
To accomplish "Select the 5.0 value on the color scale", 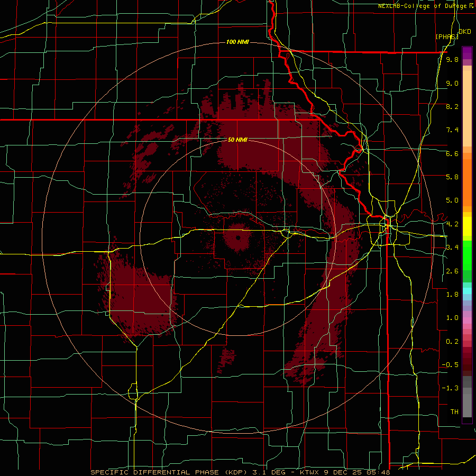I will [452, 200].
